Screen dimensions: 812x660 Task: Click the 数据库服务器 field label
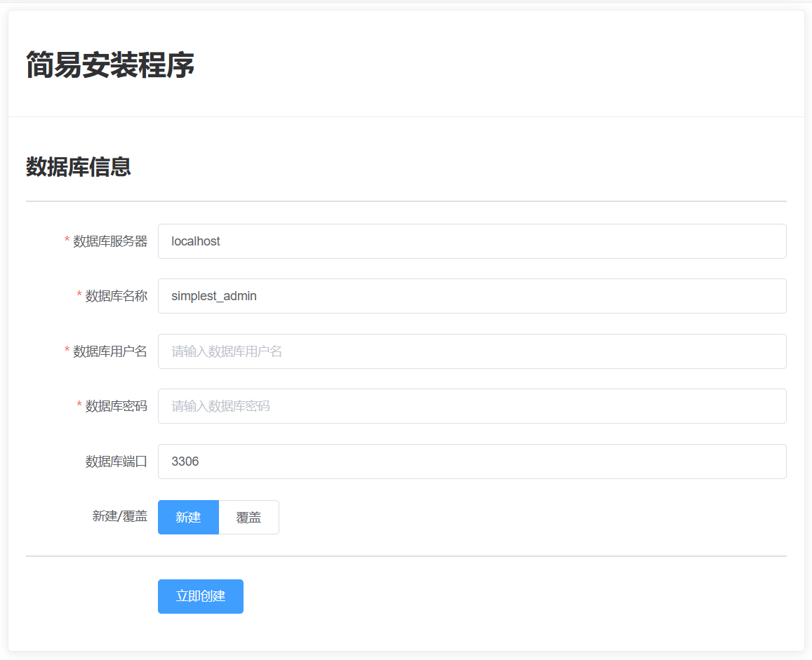click(x=110, y=241)
